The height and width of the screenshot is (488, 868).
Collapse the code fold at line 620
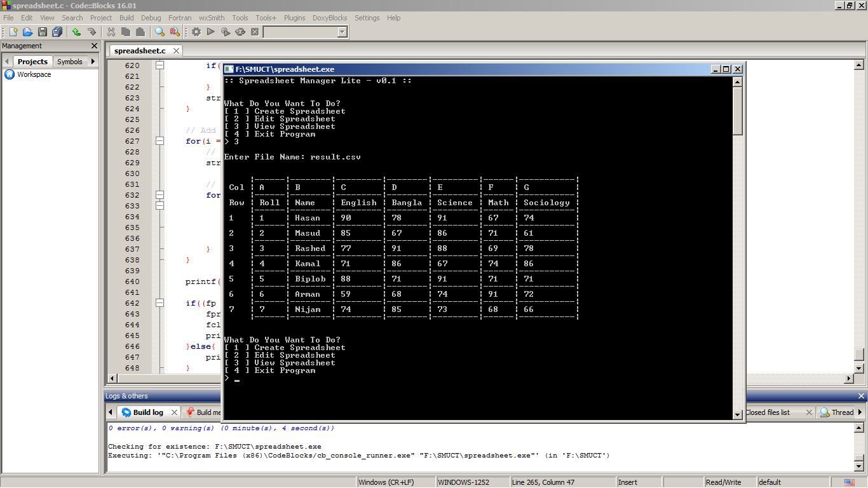click(160, 65)
